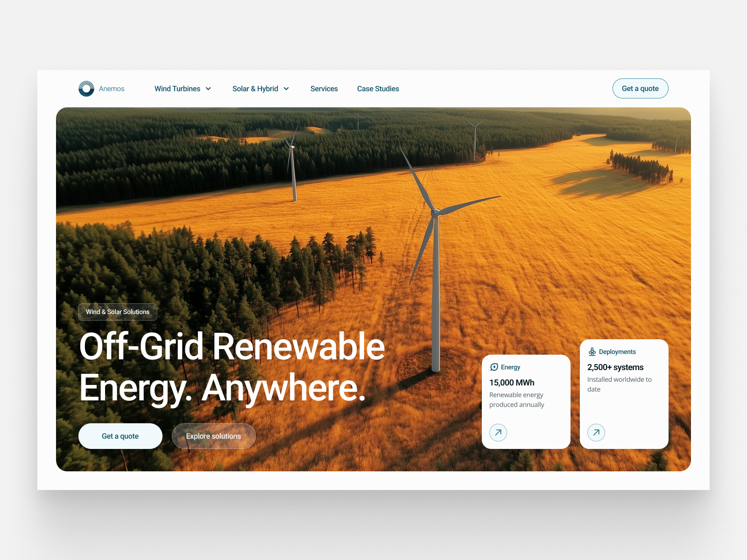Image resolution: width=747 pixels, height=560 pixels.
Task: Click the 2,500+ systems statistic text
Action: (x=615, y=367)
